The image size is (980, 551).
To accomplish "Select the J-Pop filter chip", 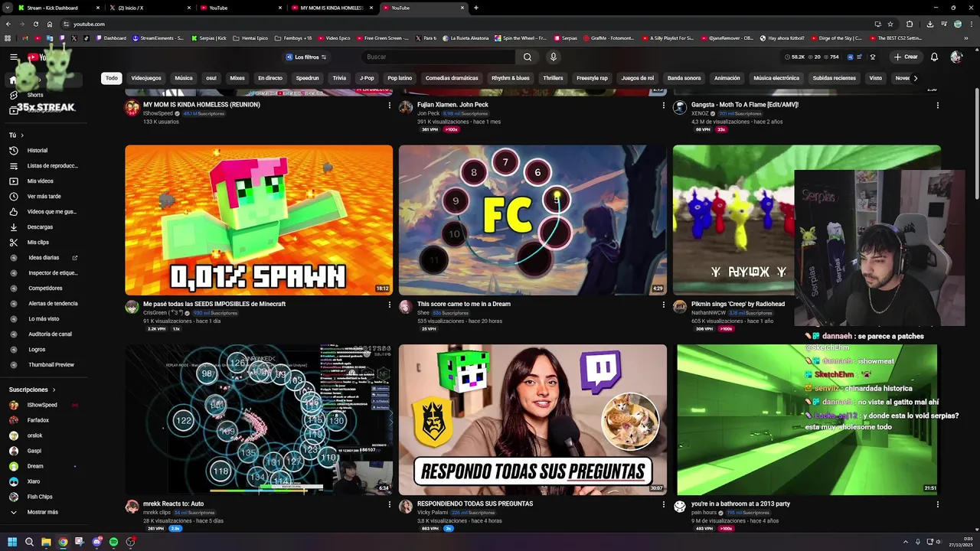I will 367,78.
